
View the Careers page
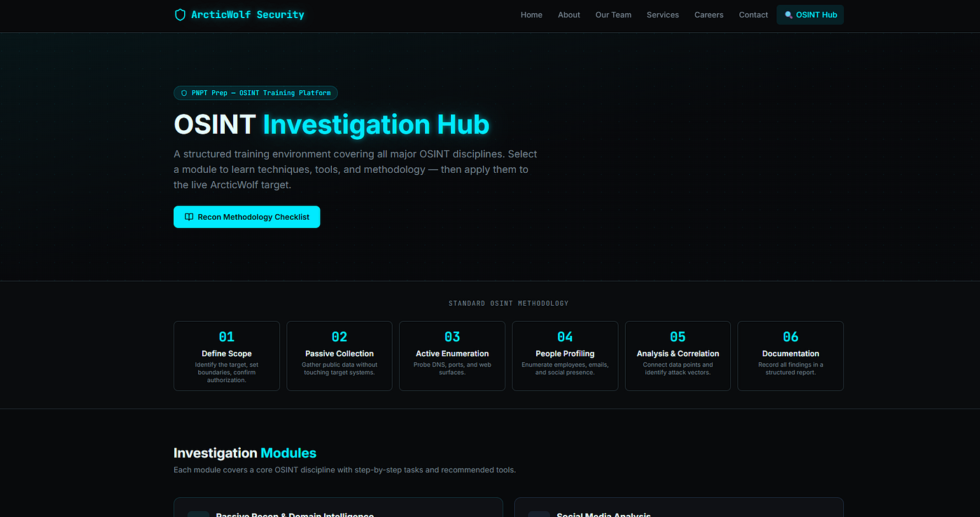[x=709, y=15]
